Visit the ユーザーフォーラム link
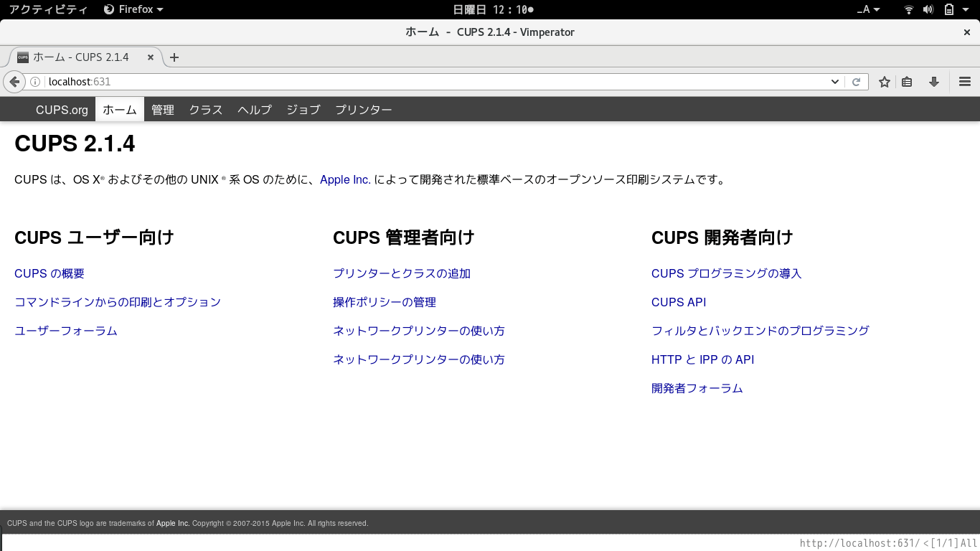The width and height of the screenshot is (980, 551). click(x=66, y=331)
